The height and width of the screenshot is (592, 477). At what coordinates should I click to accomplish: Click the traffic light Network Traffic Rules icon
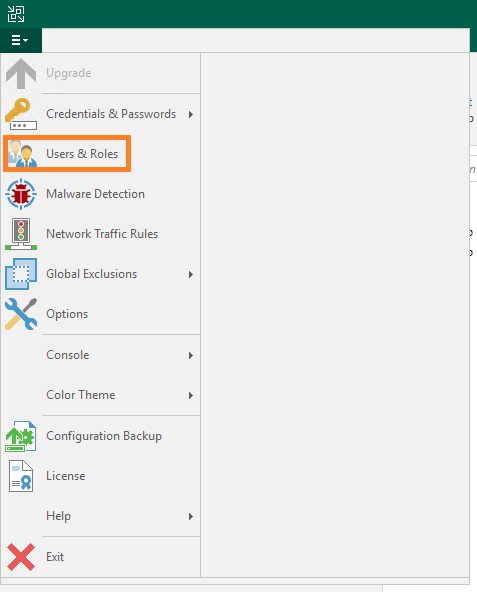(x=21, y=234)
